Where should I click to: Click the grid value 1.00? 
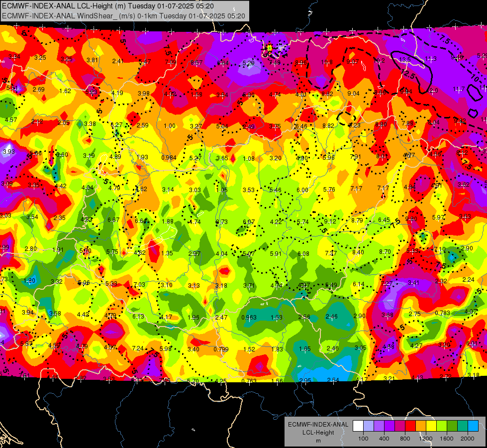click(x=170, y=126)
